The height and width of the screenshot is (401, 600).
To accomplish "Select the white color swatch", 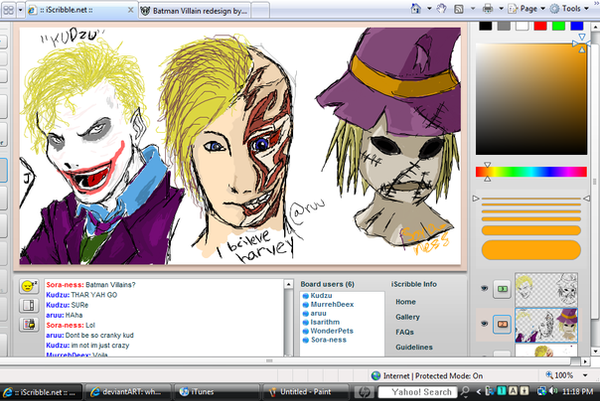I will 522,26.
